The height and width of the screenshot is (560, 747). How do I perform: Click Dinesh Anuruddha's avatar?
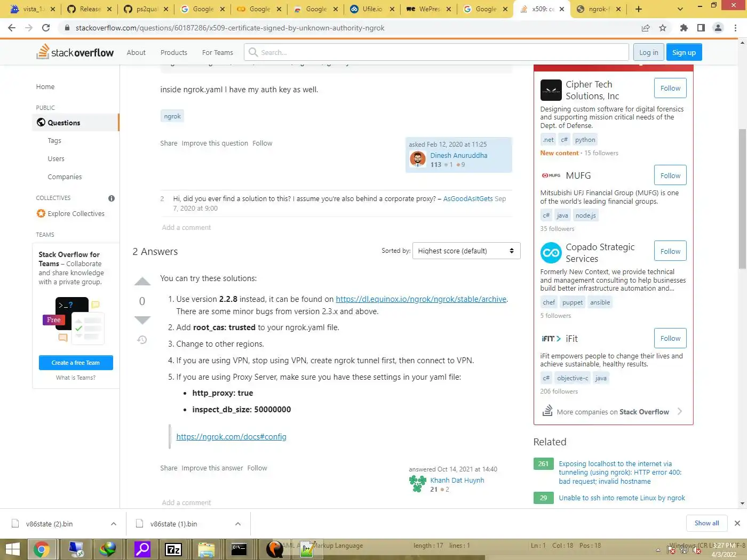pos(417,159)
